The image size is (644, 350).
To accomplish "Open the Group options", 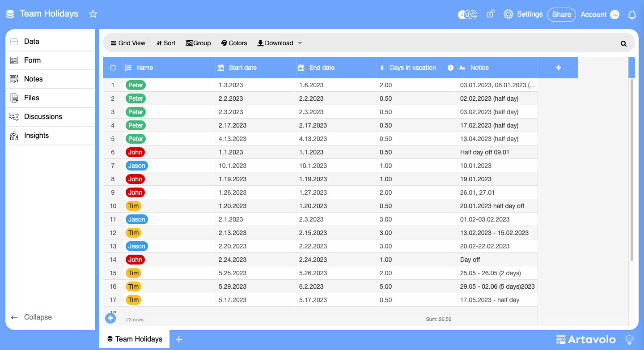I will pos(198,43).
